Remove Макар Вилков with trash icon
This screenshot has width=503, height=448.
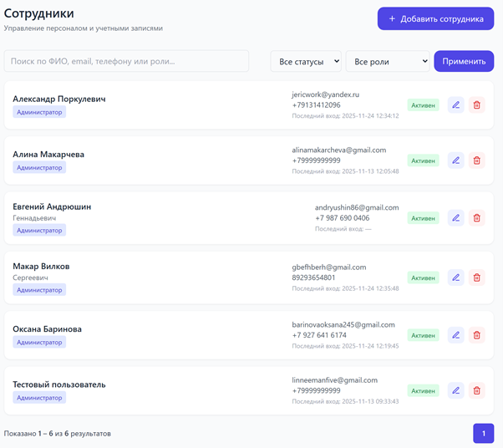(x=477, y=277)
